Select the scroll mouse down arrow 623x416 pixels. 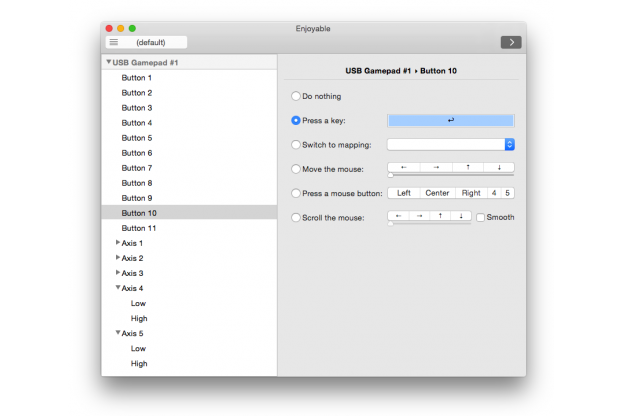461,216
